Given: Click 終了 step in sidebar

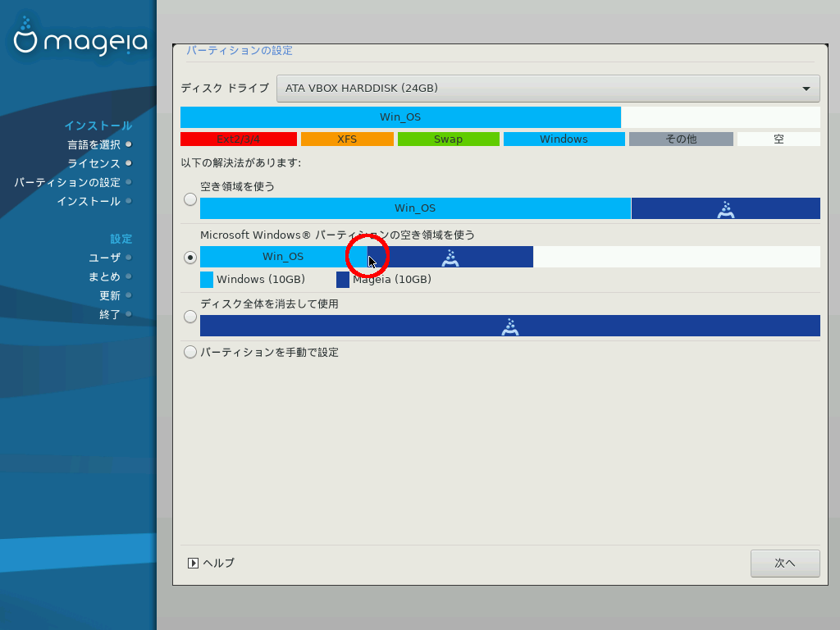Looking at the screenshot, I should [110, 314].
